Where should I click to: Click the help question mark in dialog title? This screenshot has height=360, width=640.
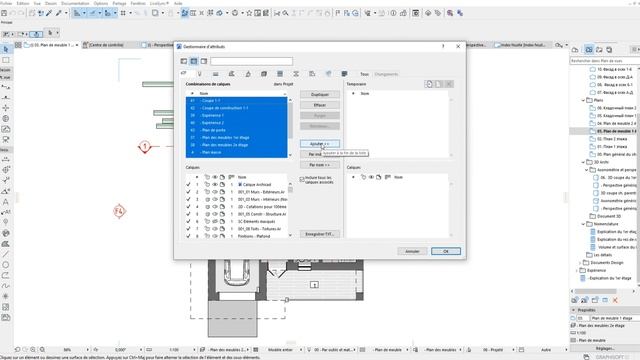(443, 47)
